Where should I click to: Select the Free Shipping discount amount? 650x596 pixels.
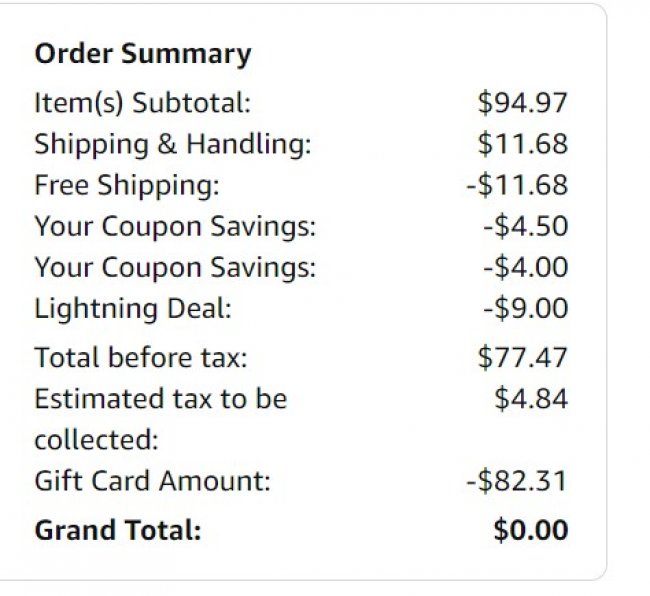coord(516,185)
